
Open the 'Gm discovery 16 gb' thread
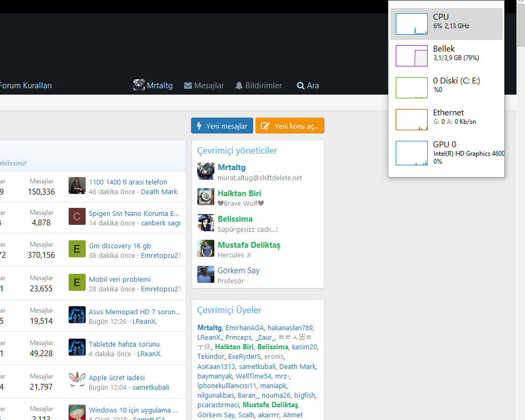pos(120,246)
